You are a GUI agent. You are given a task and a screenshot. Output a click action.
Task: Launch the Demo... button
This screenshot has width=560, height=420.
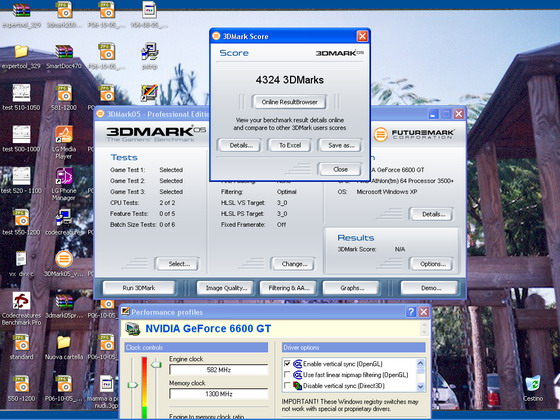coord(430,288)
